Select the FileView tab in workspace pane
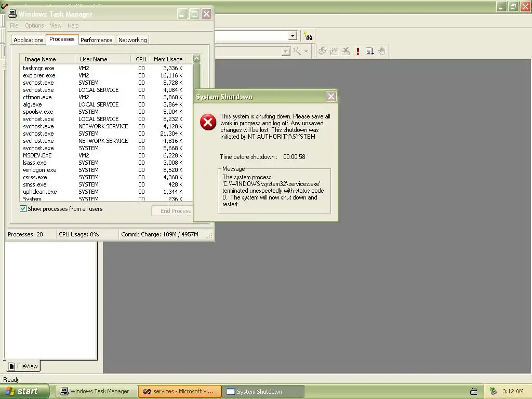The width and height of the screenshot is (532, 399). point(23,366)
